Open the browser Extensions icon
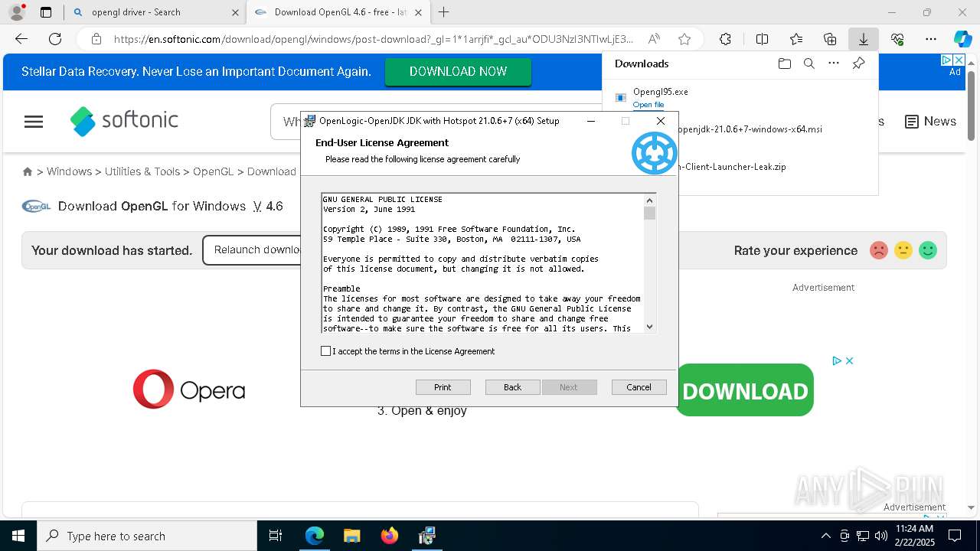The height and width of the screenshot is (551, 980). 725,39
